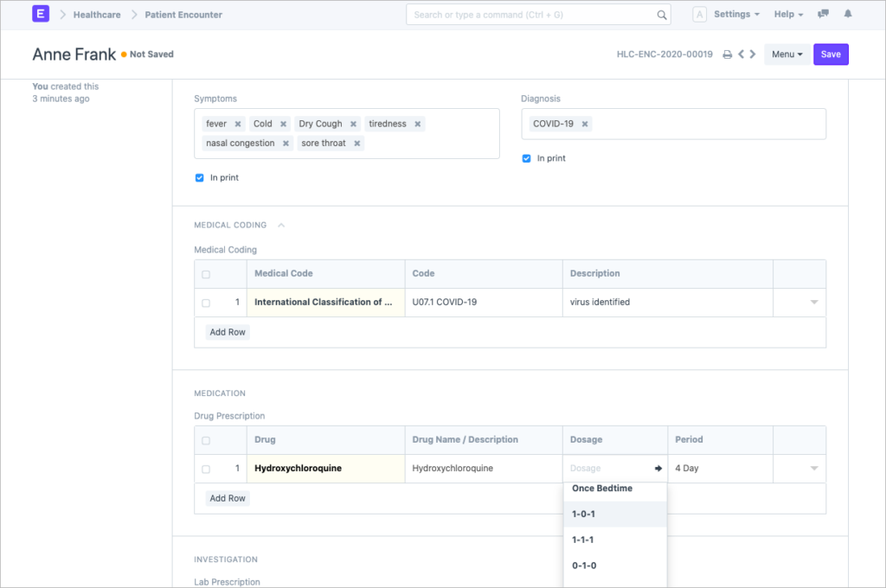Click Add Row under Medical Coding table

228,332
